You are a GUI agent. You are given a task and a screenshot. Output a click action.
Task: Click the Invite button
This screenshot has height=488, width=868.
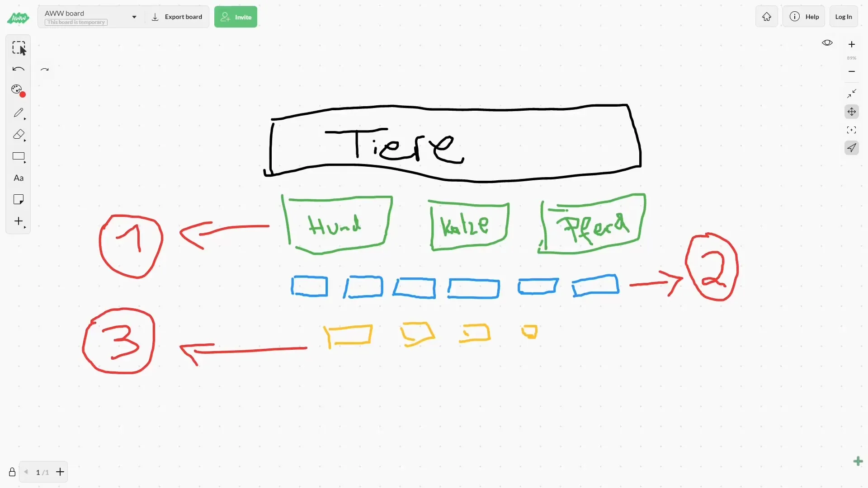coord(236,17)
